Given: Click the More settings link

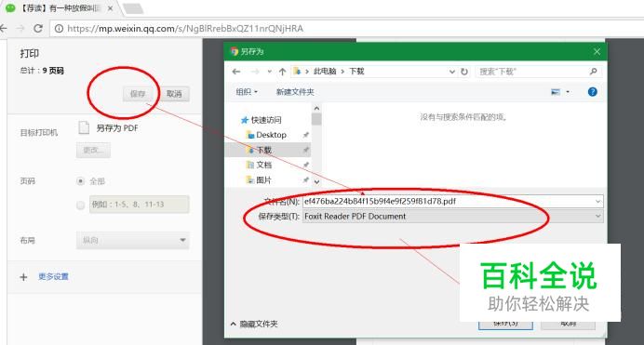Looking at the screenshot, I should [x=53, y=276].
